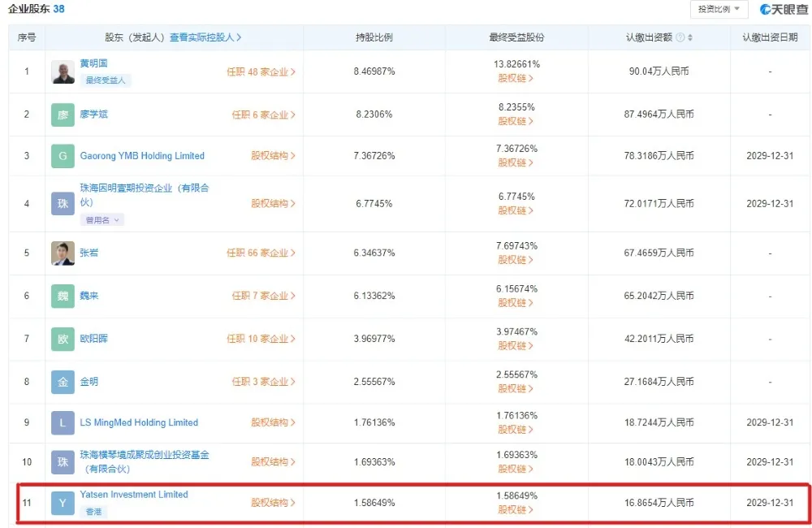This screenshot has height=528, width=812.
Task: Open 珠海横琴境成聚成创业投资基金 link
Action: click(x=144, y=461)
